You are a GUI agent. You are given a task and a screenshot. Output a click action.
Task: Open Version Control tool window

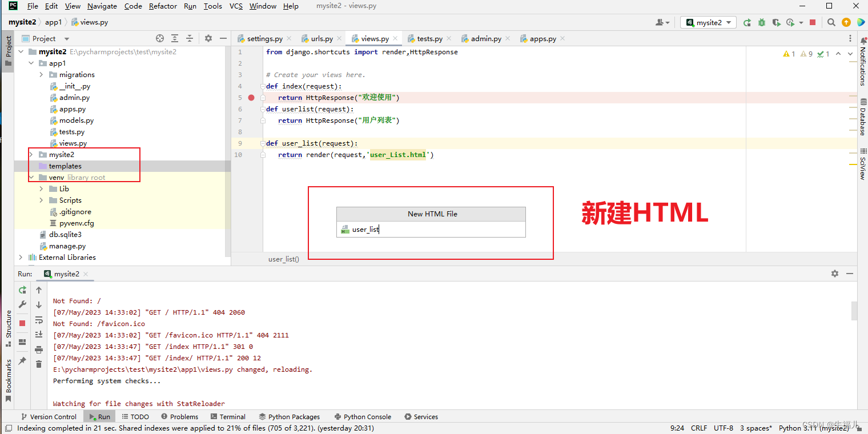[49, 417]
